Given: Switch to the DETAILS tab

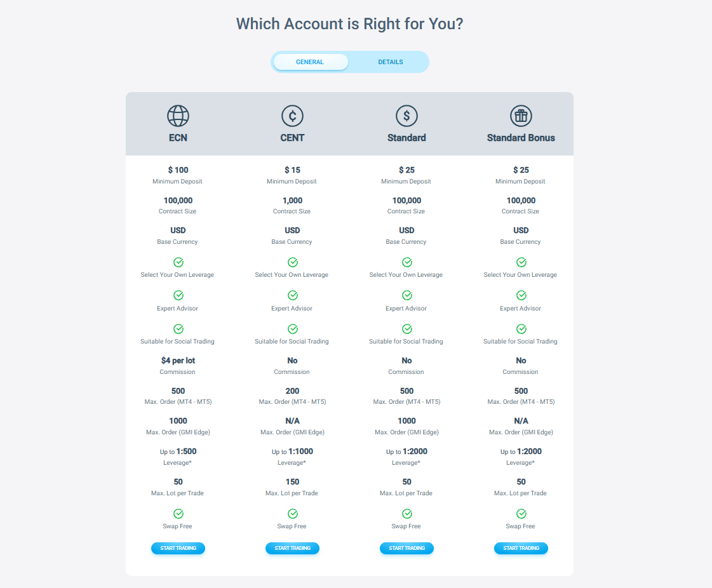Looking at the screenshot, I should coord(391,62).
